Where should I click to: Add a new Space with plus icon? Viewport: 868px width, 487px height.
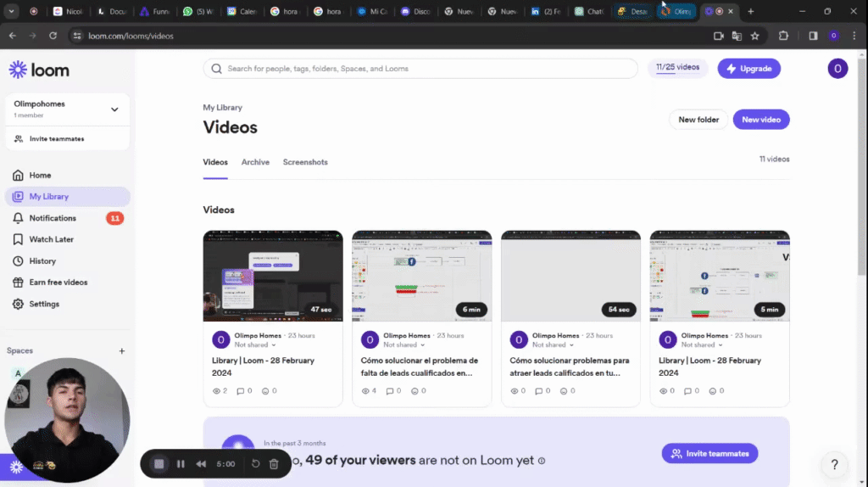[122, 350]
